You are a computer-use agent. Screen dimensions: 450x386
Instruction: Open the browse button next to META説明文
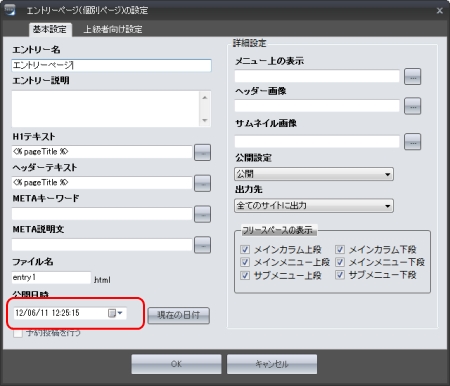(x=202, y=245)
